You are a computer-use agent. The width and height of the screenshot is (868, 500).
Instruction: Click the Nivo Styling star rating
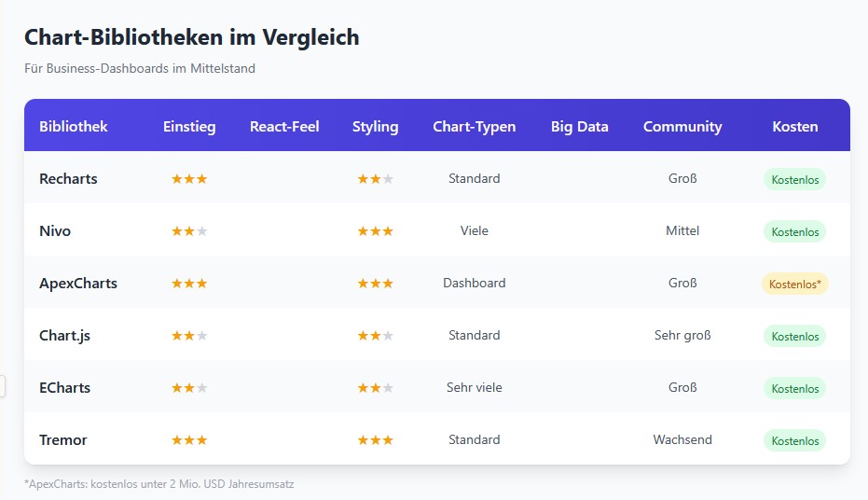375,231
